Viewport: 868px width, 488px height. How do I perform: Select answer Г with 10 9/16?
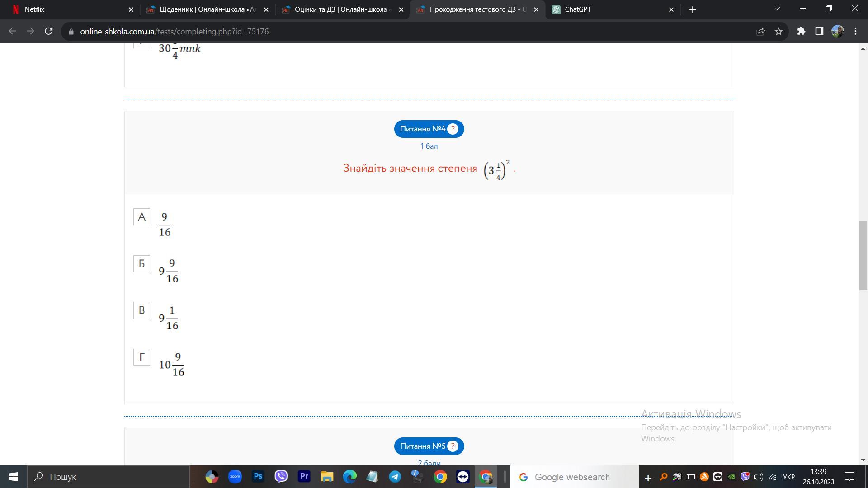pyautogui.click(x=142, y=357)
